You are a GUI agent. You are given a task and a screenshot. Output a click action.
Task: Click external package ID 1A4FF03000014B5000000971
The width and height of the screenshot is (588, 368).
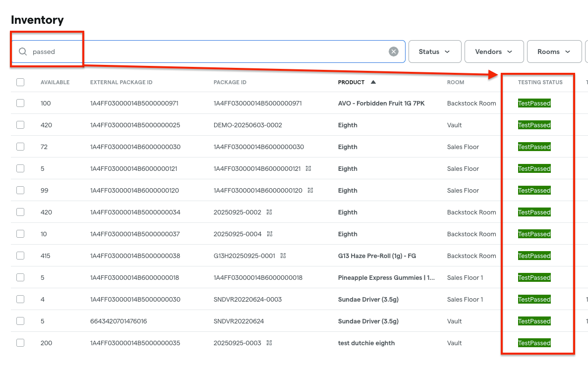(x=134, y=103)
